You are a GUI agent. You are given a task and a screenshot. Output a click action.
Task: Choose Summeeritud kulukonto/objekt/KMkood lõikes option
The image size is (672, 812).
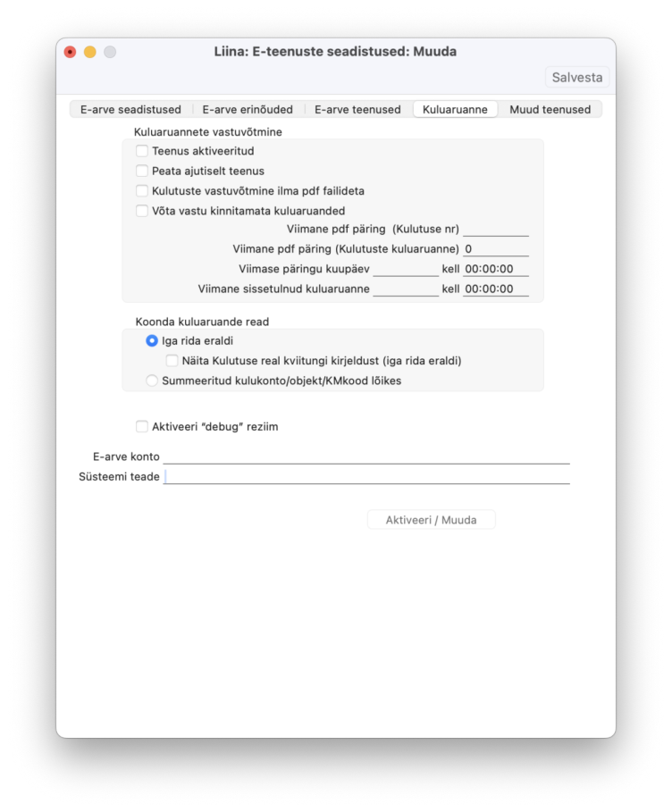[152, 381]
